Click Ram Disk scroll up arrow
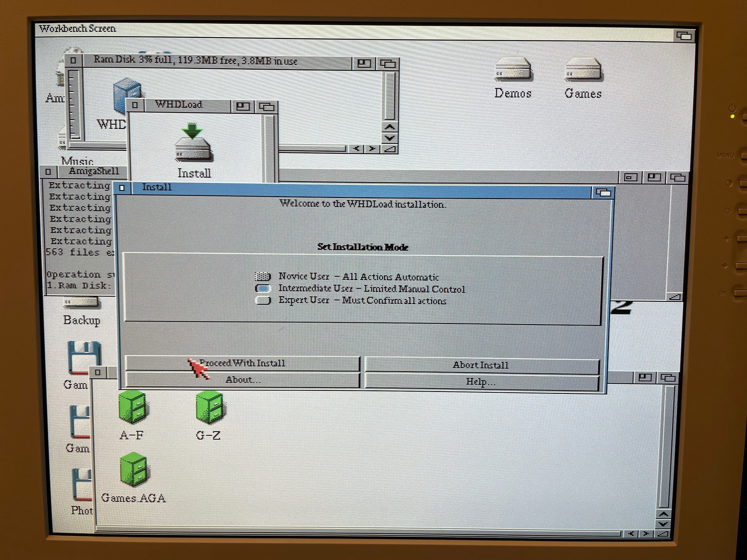The width and height of the screenshot is (747, 560). [390, 127]
